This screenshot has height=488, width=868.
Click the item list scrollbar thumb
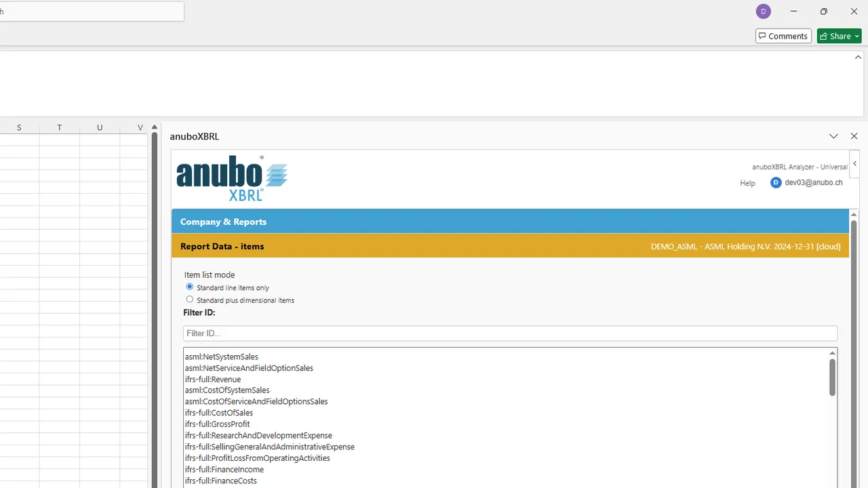click(x=832, y=378)
